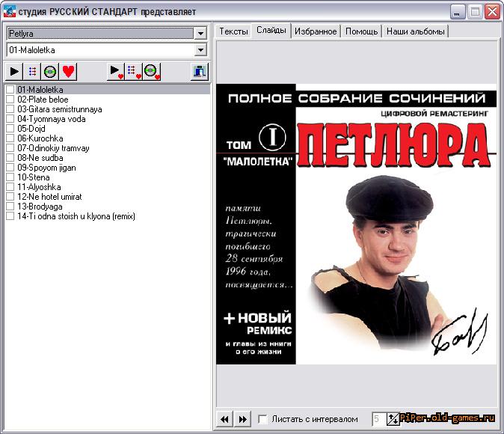Open the Помощь tab

tap(361, 31)
